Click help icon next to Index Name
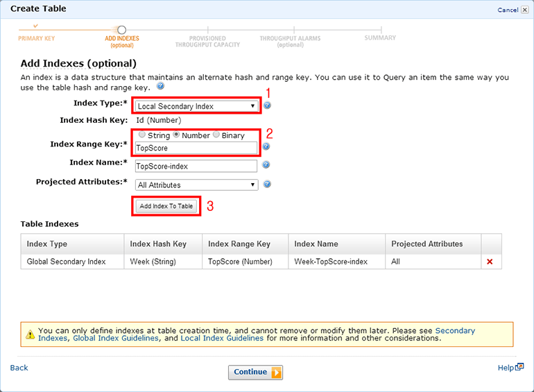This screenshot has height=392, width=534. coord(266,165)
